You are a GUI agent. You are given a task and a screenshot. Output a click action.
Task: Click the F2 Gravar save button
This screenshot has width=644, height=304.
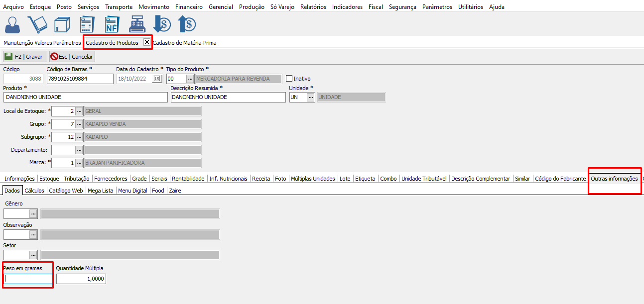coord(25,57)
